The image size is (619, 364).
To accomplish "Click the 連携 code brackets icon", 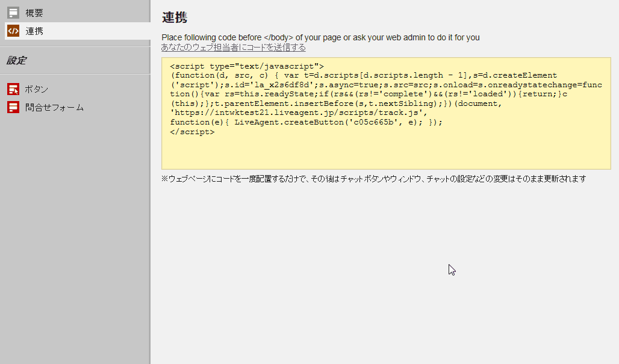I will click(x=13, y=31).
